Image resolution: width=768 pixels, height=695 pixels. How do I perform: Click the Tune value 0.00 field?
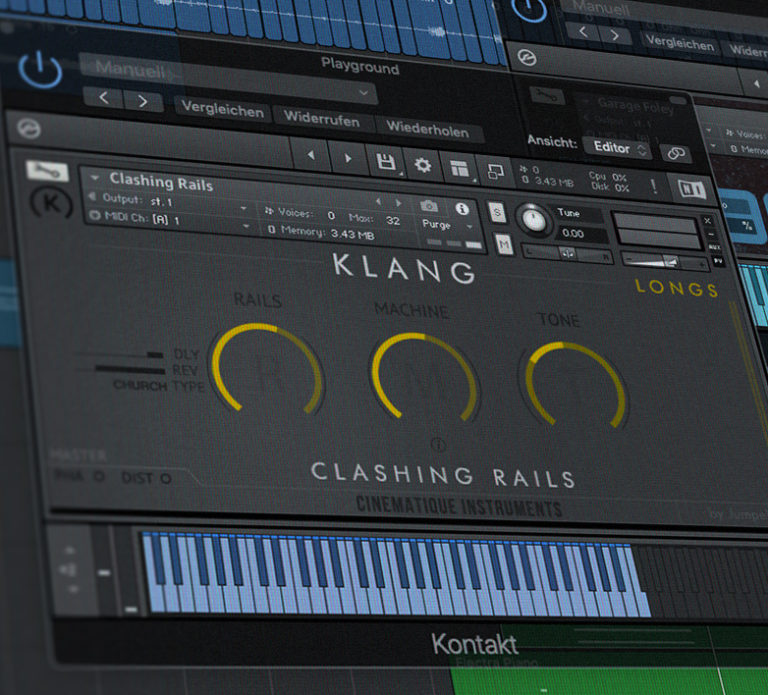click(x=580, y=234)
